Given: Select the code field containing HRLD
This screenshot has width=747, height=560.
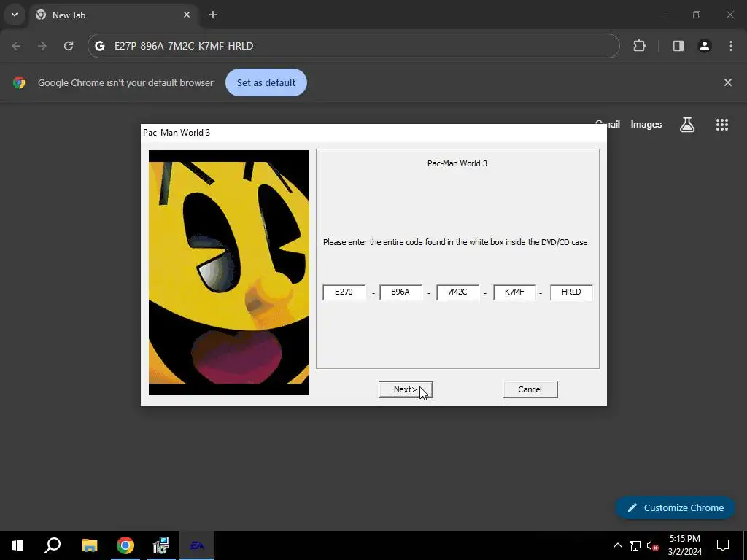Looking at the screenshot, I should (571, 292).
